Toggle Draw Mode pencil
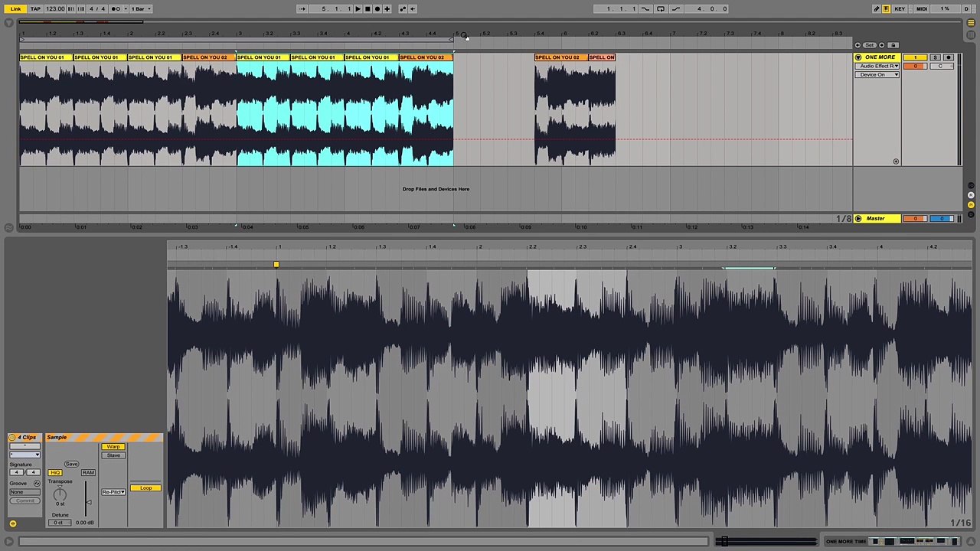The width and height of the screenshot is (980, 551). pos(877,8)
